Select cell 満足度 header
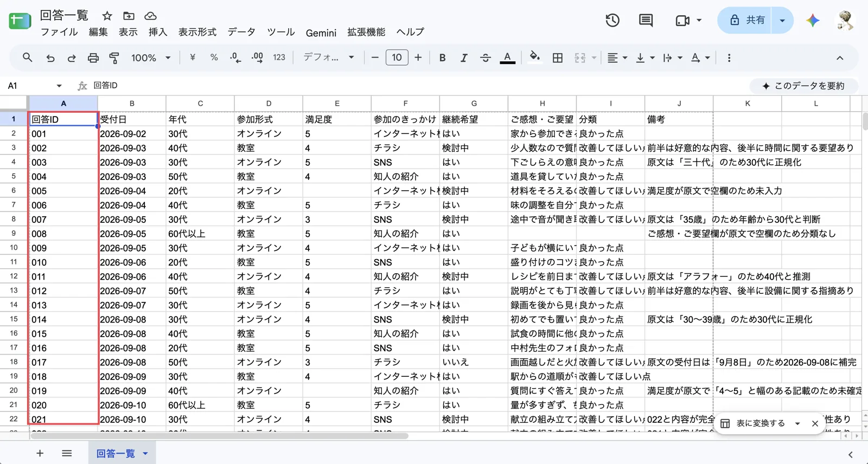Screen dimensions: 868x464 [x=337, y=119]
